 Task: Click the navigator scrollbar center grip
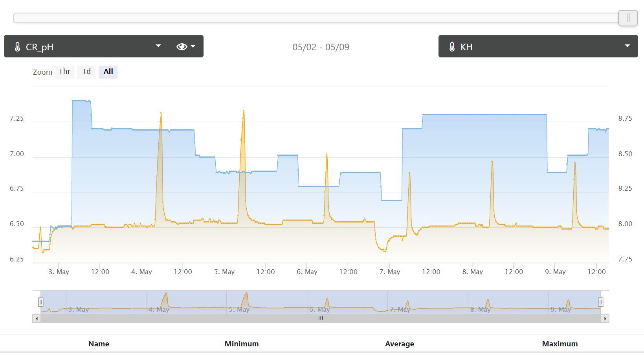click(321, 318)
